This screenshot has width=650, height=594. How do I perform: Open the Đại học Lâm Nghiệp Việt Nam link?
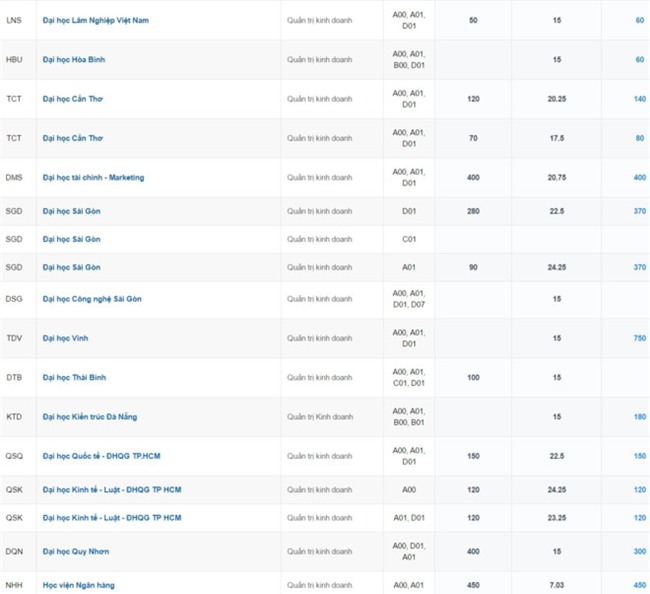(96, 21)
